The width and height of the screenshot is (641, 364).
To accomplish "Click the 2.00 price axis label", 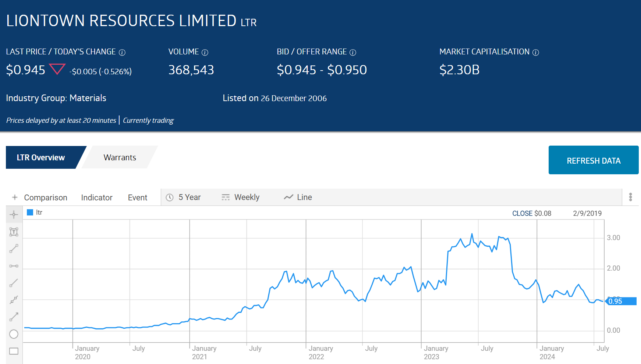I will coord(613,268).
